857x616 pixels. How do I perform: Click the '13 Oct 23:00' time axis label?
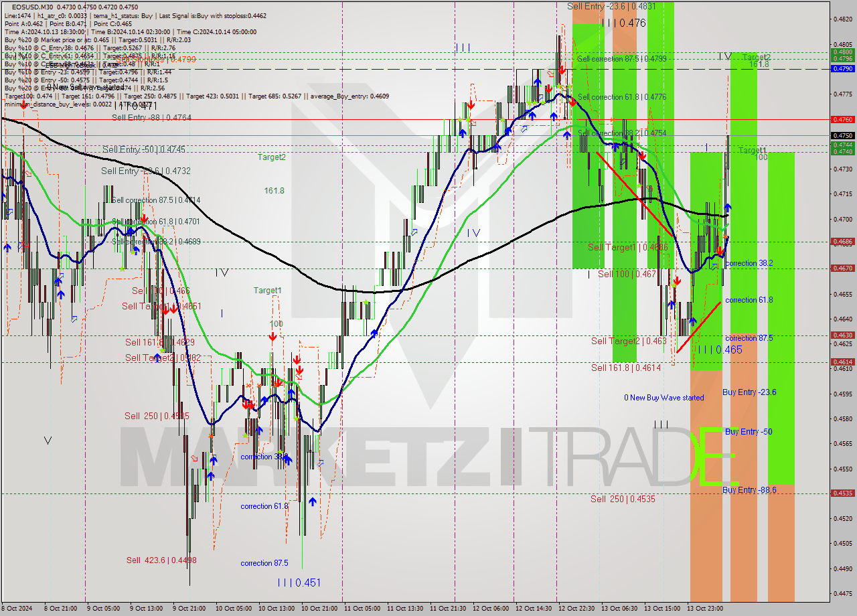706,609
